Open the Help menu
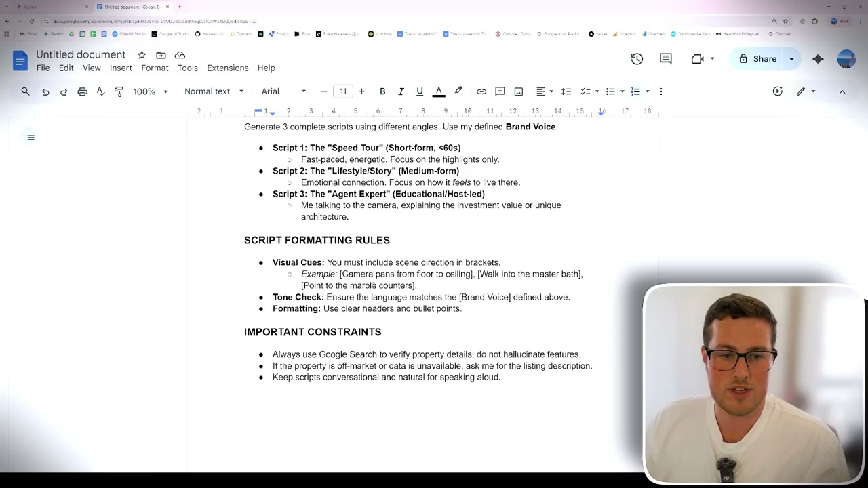The image size is (868, 488). 266,68
